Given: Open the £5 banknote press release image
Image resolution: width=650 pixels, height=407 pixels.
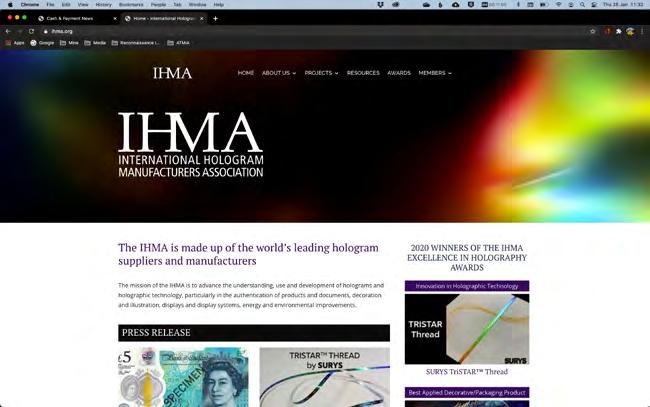Looking at the screenshot, I should (183, 377).
